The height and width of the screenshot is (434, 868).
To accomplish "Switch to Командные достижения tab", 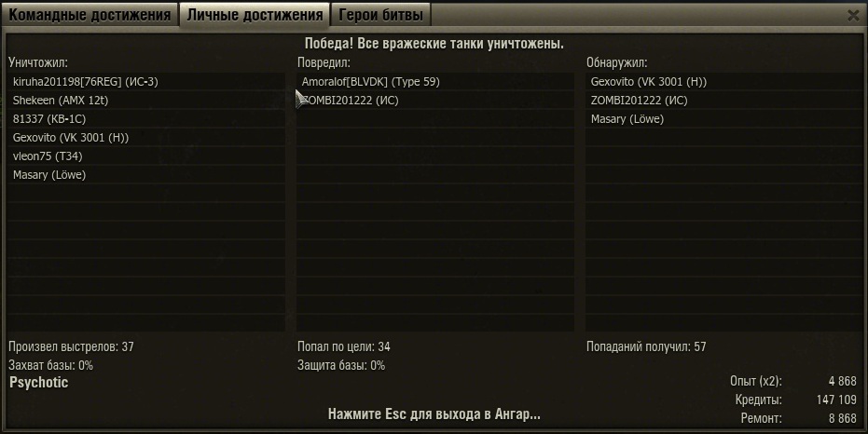I will tap(90, 14).
